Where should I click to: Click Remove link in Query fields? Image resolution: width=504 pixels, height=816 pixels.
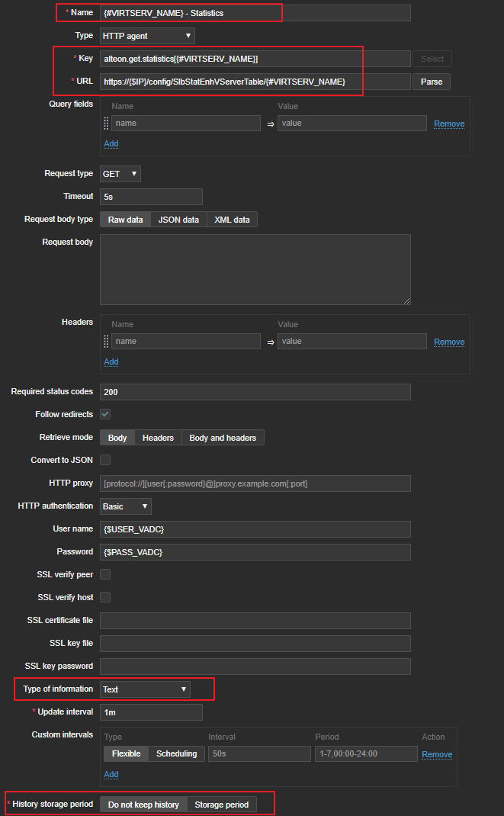tap(449, 124)
